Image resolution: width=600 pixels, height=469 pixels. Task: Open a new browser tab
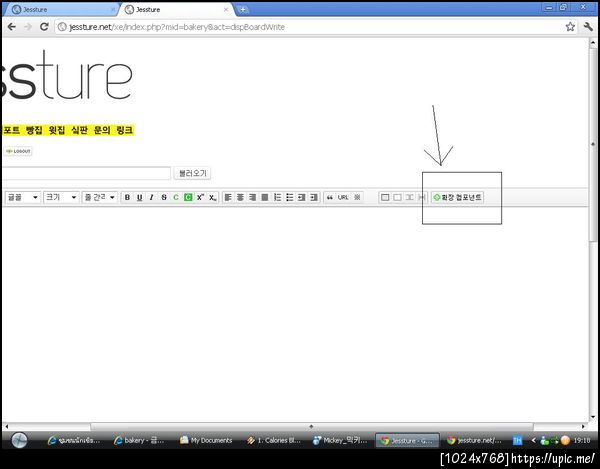tap(242, 10)
